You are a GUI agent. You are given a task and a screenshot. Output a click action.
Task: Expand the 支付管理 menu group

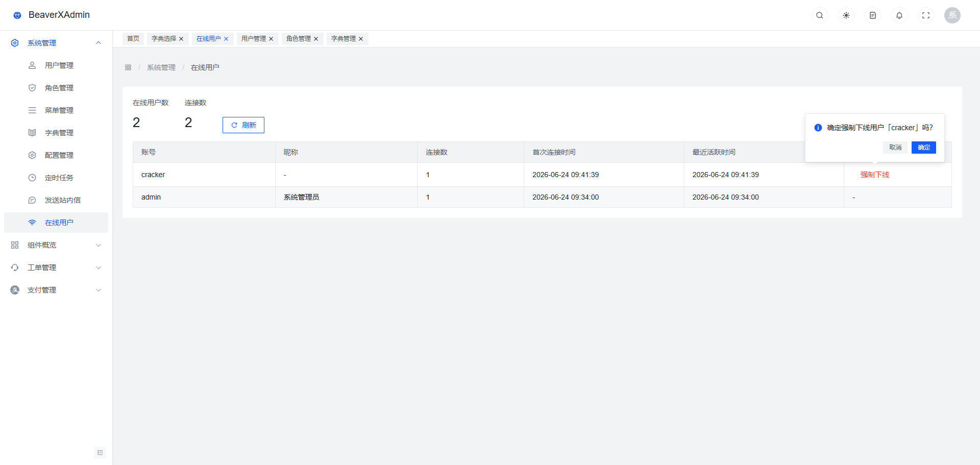point(56,290)
